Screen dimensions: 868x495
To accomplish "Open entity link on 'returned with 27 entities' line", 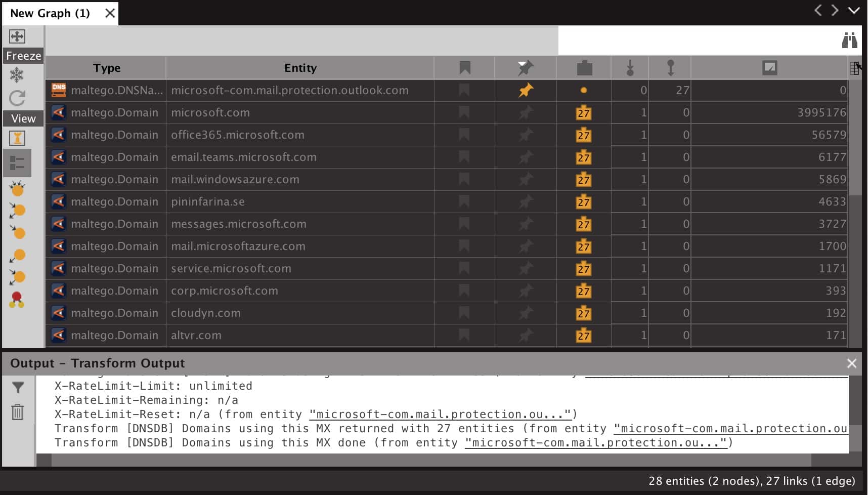I will click(x=730, y=429).
